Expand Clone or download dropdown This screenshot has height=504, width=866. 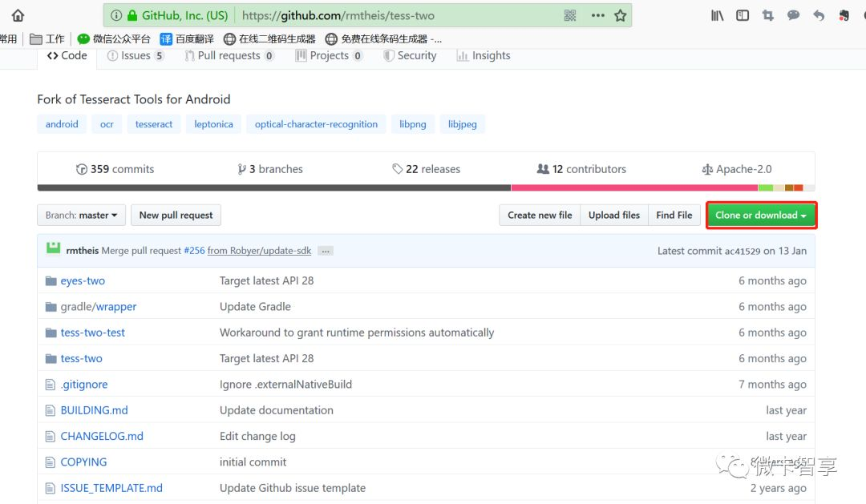coord(760,215)
